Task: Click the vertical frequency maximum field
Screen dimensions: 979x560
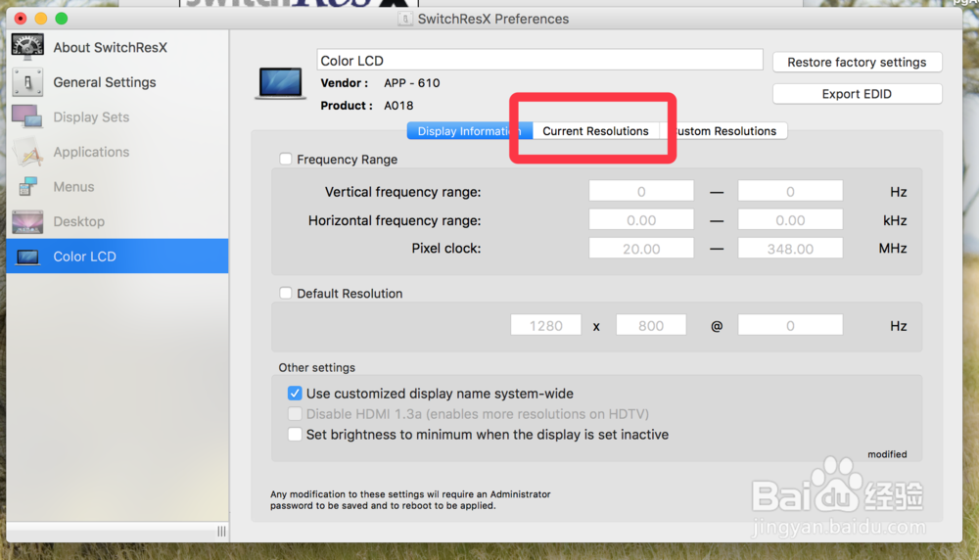Action: [790, 191]
